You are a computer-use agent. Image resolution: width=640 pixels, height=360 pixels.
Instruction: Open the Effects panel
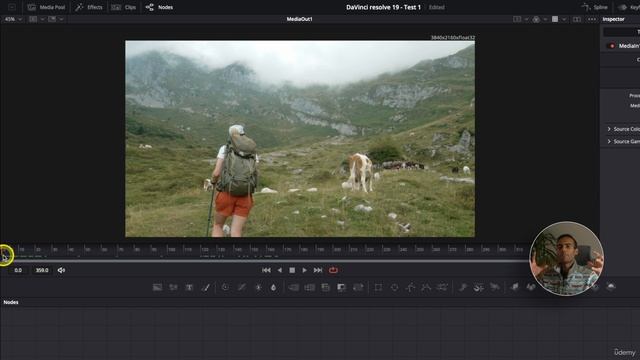pos(89,7)
